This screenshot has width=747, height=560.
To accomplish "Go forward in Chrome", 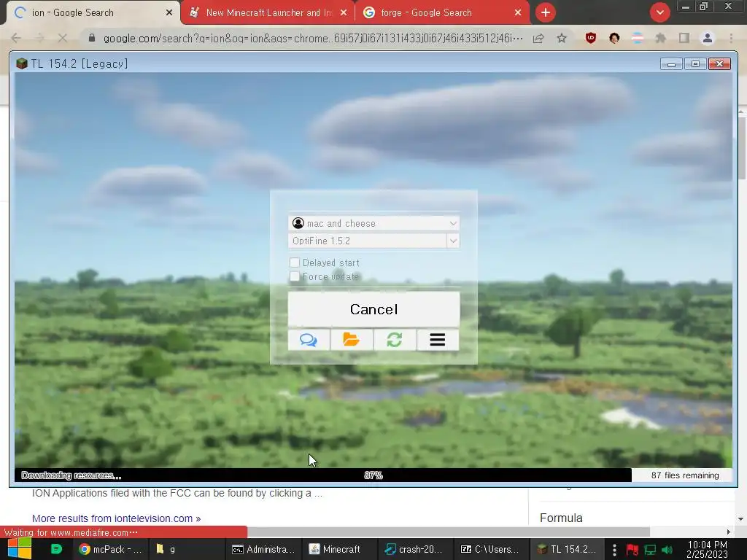I will pos(39,38).
